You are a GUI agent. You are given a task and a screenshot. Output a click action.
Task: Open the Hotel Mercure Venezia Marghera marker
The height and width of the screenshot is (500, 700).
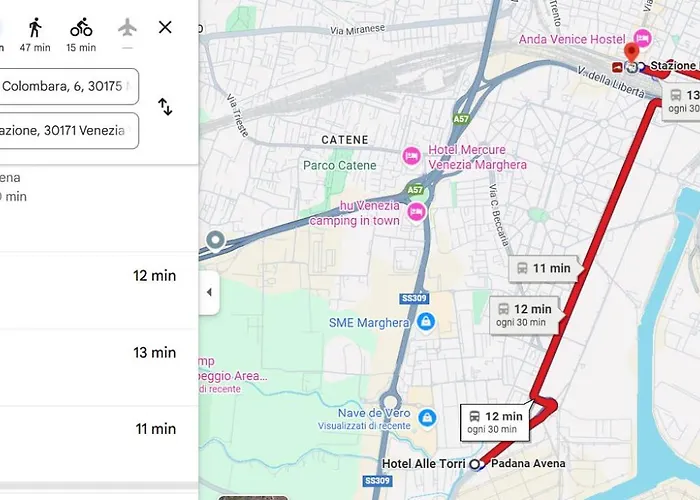pyautogui.click(x=411, y=156)
